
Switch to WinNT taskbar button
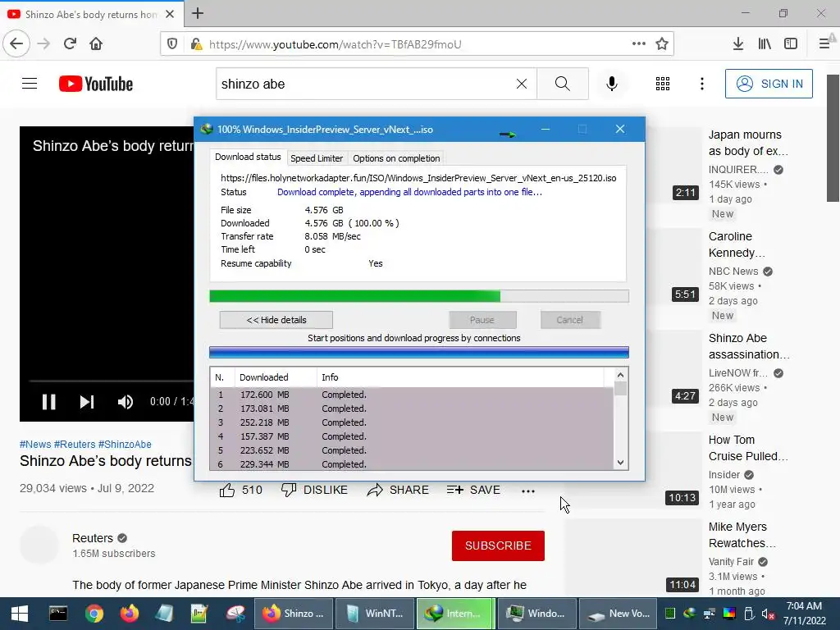pos(375,614)
